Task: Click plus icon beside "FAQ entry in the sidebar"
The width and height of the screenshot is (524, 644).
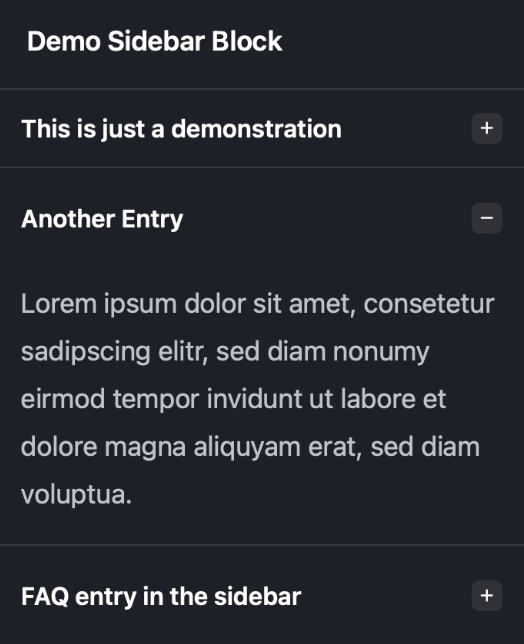Action: 487,596
